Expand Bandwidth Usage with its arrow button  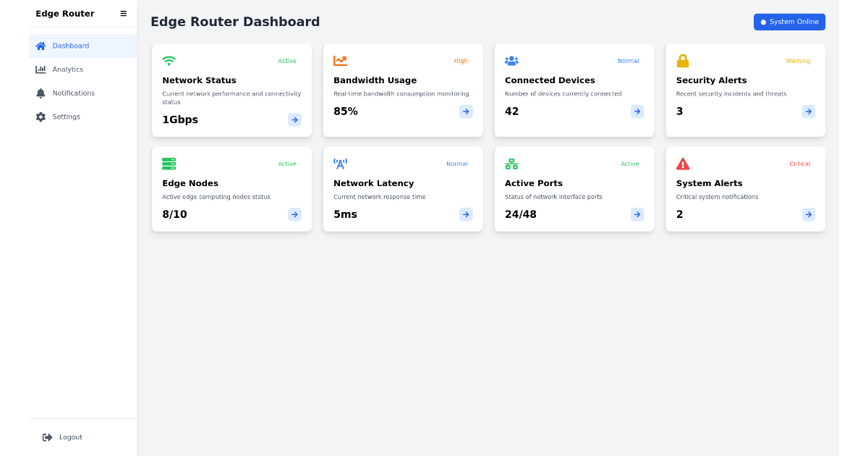[x=465, y=111]
